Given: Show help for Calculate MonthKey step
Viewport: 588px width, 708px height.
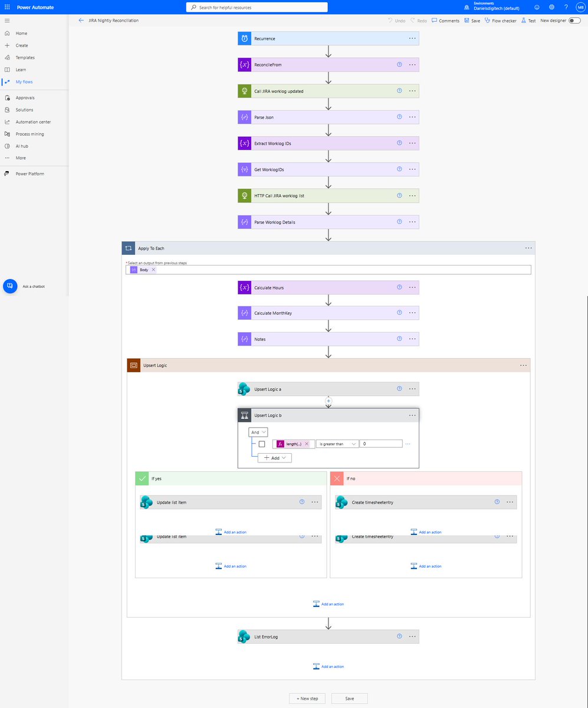Looking at the screenshot, I should [399, 313].
